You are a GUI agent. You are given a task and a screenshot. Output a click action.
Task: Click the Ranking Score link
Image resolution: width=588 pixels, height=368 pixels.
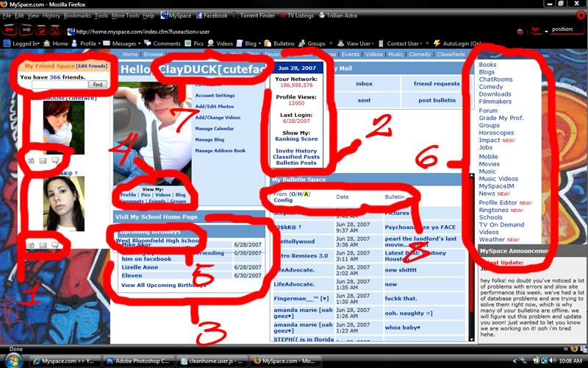[296, 139]
